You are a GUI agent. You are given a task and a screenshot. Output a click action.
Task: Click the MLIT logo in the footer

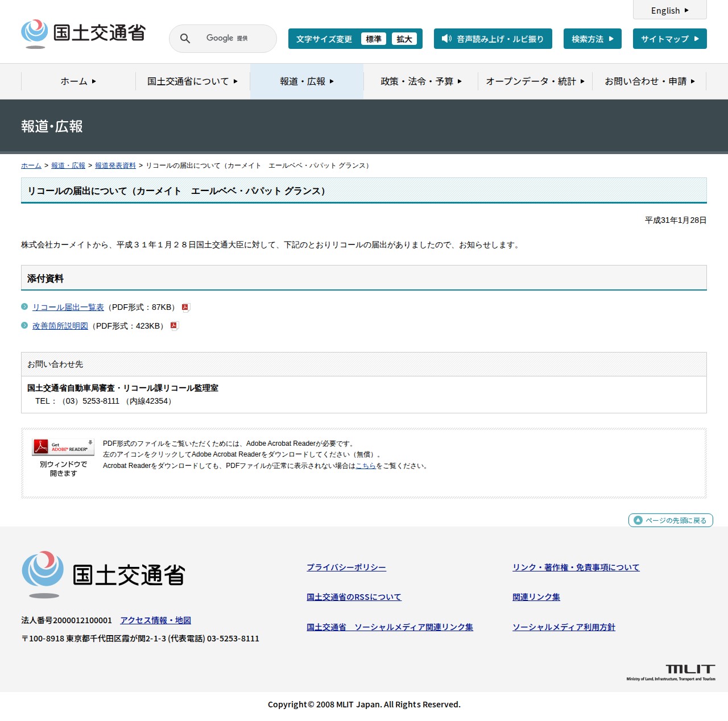(103, 574)
